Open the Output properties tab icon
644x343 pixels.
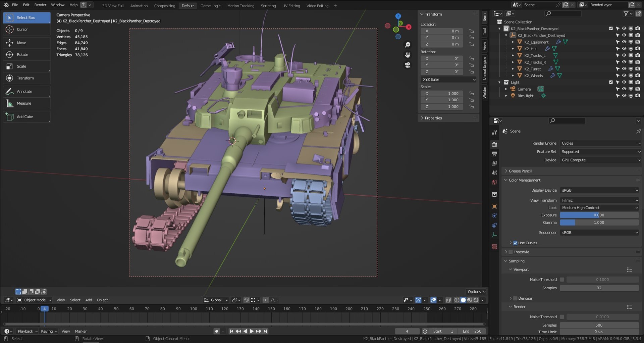click(494, 154)
